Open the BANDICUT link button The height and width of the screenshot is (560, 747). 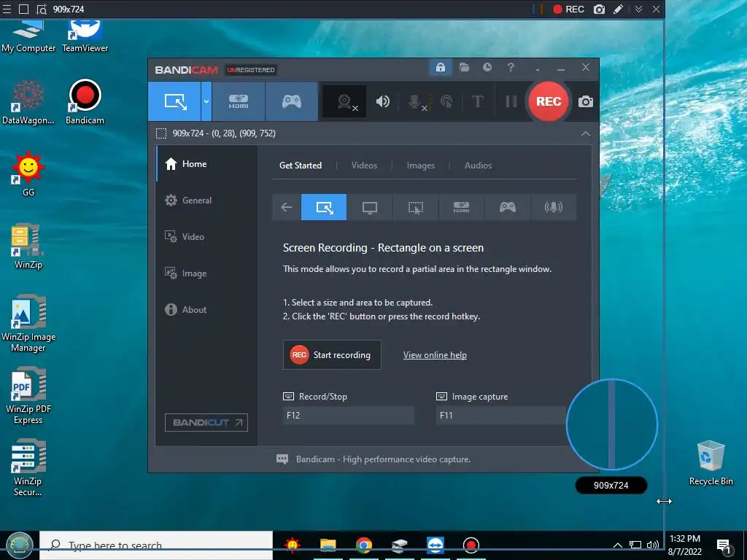point(206,422)
